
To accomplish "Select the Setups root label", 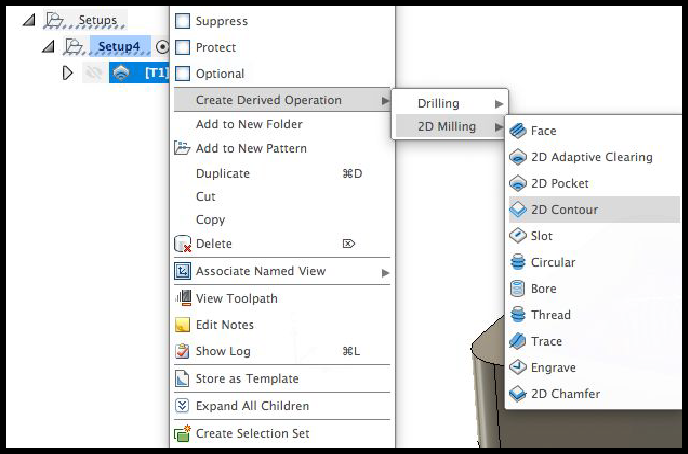I will tap(97, 20).
